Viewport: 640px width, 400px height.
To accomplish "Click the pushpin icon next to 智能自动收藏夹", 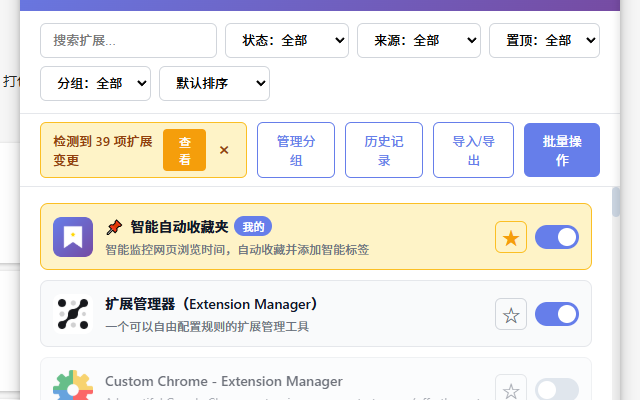I will 114,227.
